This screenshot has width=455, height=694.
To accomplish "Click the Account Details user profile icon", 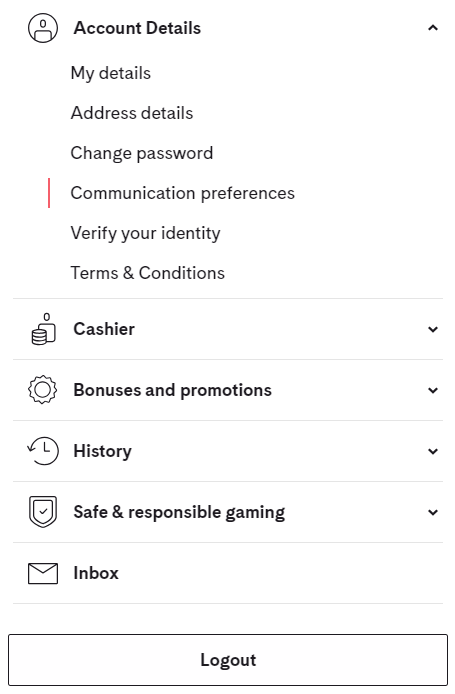I will 43,28.
